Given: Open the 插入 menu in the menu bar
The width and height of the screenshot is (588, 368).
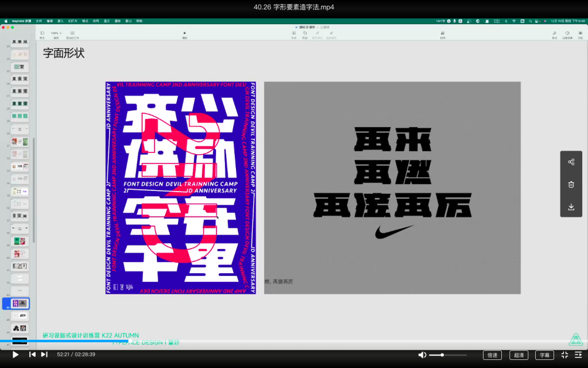Looking at the screenshot, I should click(x=61, y=21).
